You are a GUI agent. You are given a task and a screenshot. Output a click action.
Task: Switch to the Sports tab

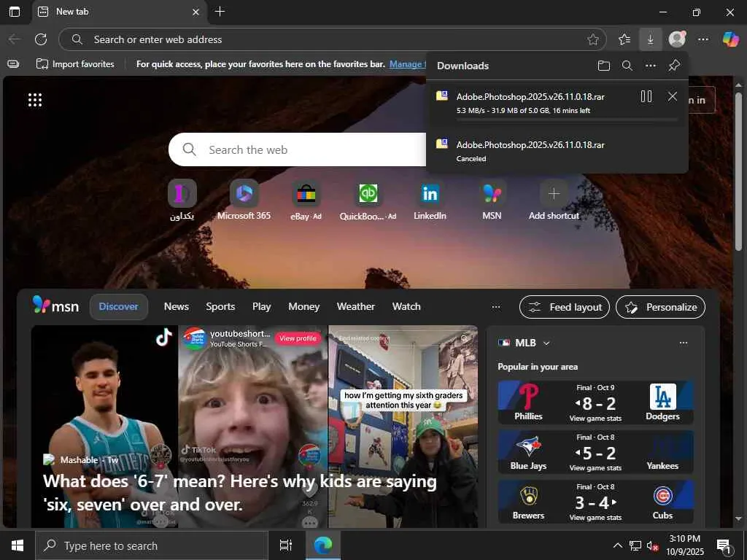[220, 307]
